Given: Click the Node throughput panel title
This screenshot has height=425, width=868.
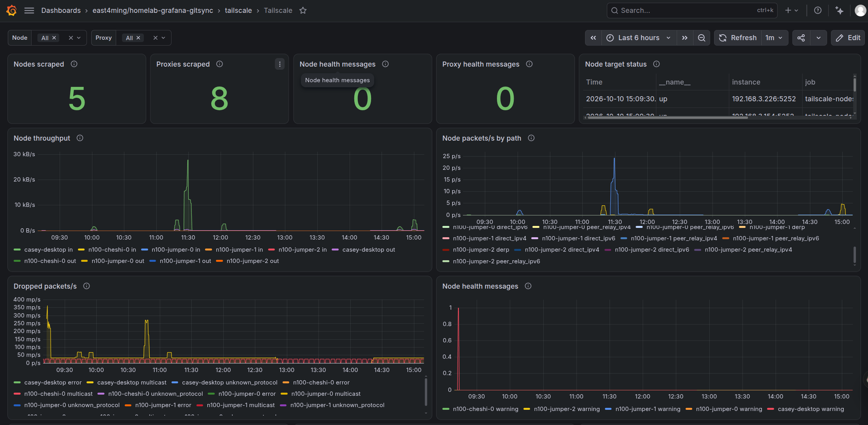Looking at the screenshot, I should 42,138.
